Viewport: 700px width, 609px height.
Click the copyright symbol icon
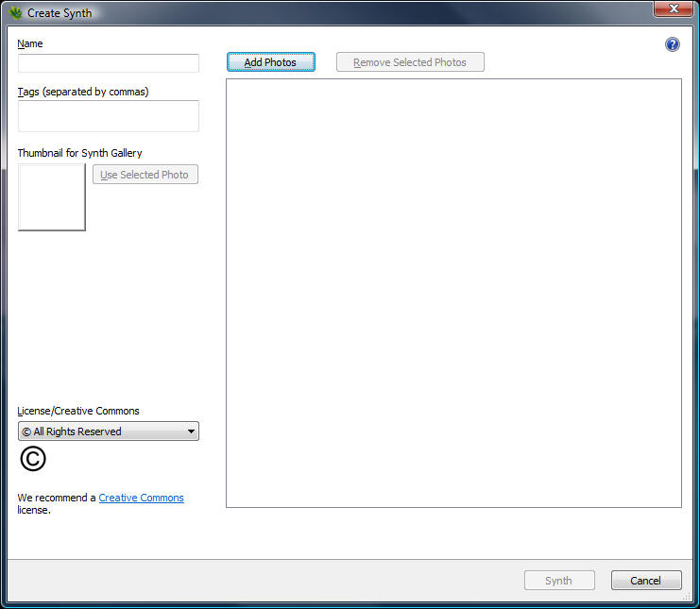tap(32, 459)
